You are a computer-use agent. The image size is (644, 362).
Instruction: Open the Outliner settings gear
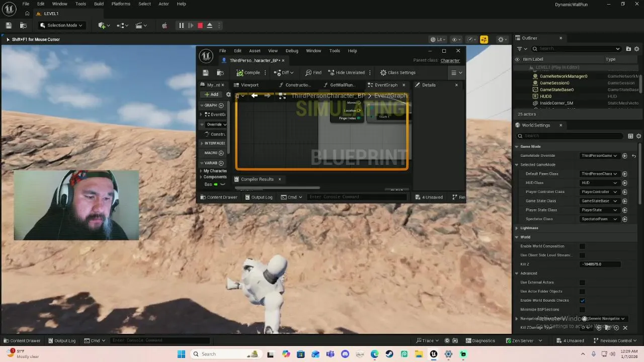point(637,49)
